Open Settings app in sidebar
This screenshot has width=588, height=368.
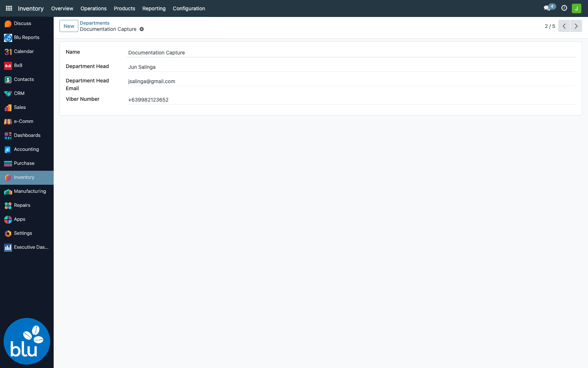coord(27,233)
